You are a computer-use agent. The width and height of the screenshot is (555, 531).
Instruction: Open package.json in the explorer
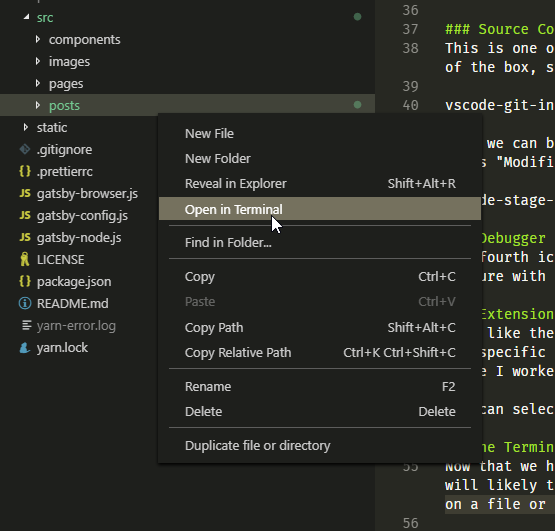(x=74, y=281)
